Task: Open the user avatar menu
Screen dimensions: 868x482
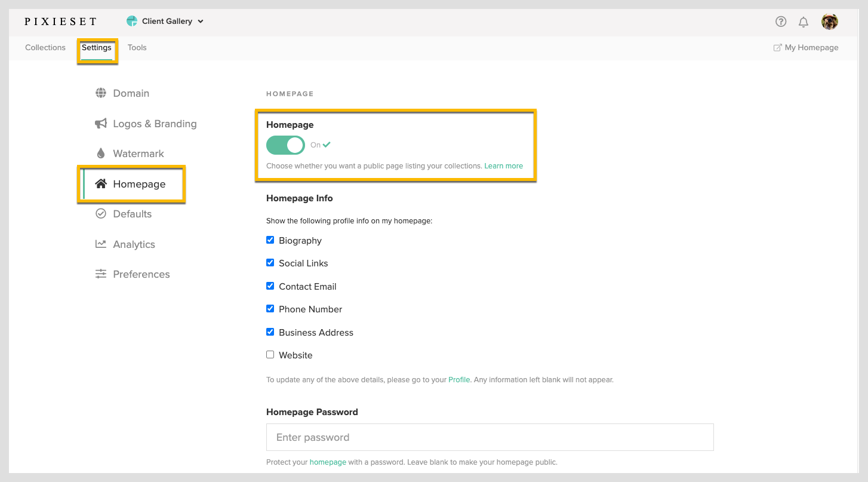Action: point(830,22)
